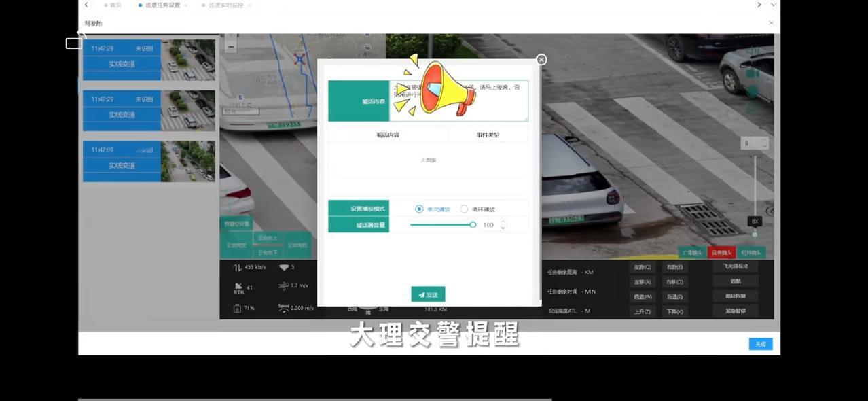This screenshot has width=868, height=401.
Task: Switch to 广角镜头 wide-angle camera
Action: pos(692,252)
